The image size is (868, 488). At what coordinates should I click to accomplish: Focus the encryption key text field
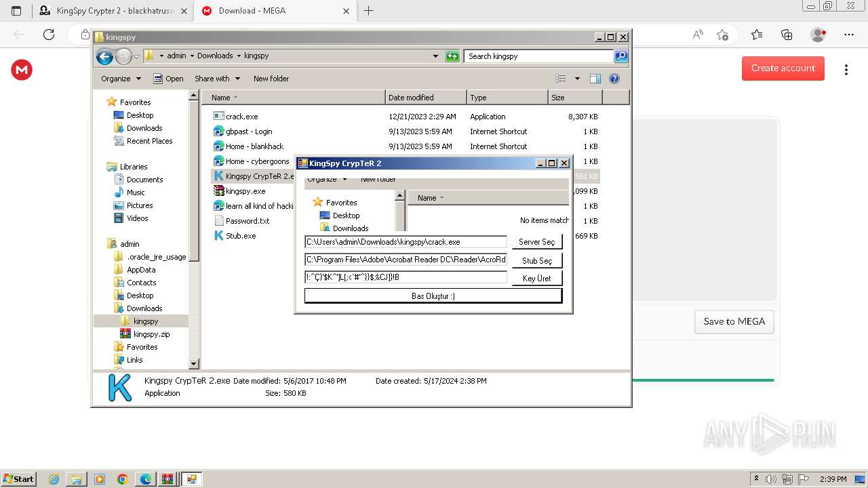pos(406,277)
